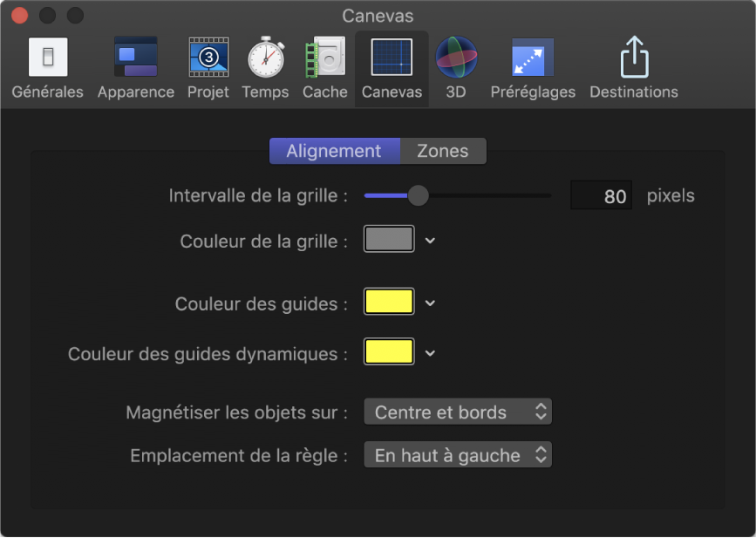The image size is (756, 538).
Task: Click the gray grid color swatch
Action: 388,239
